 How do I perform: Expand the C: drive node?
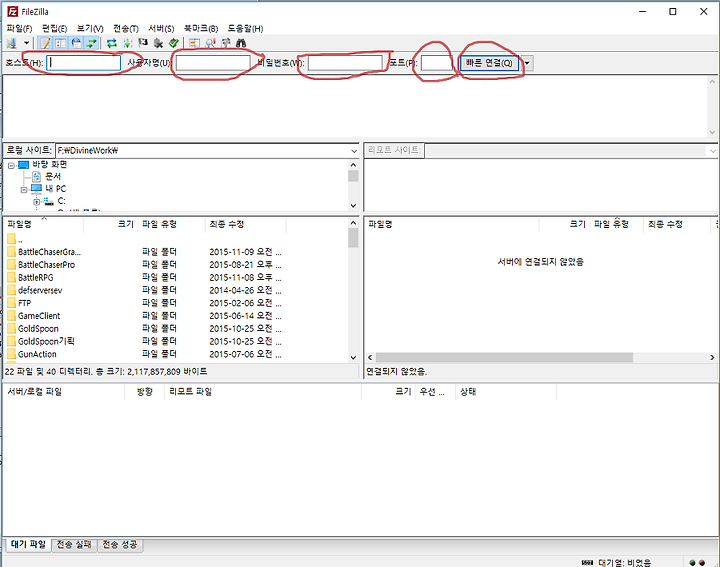pyautogui.click(x=37, y=202)
